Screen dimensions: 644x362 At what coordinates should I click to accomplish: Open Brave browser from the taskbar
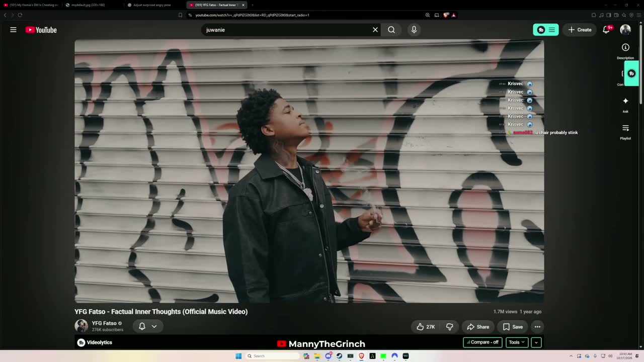point(361,356)
